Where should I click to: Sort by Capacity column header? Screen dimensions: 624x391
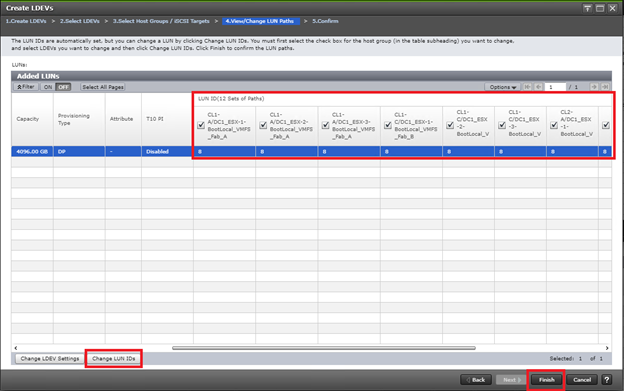coord(32,119)
